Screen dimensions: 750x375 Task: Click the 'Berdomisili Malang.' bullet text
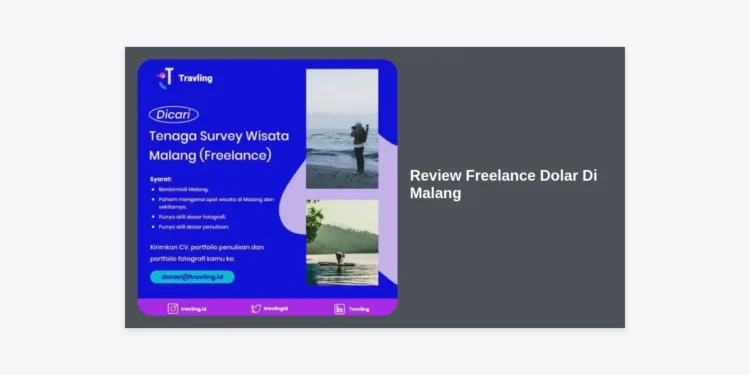point(184,189)
